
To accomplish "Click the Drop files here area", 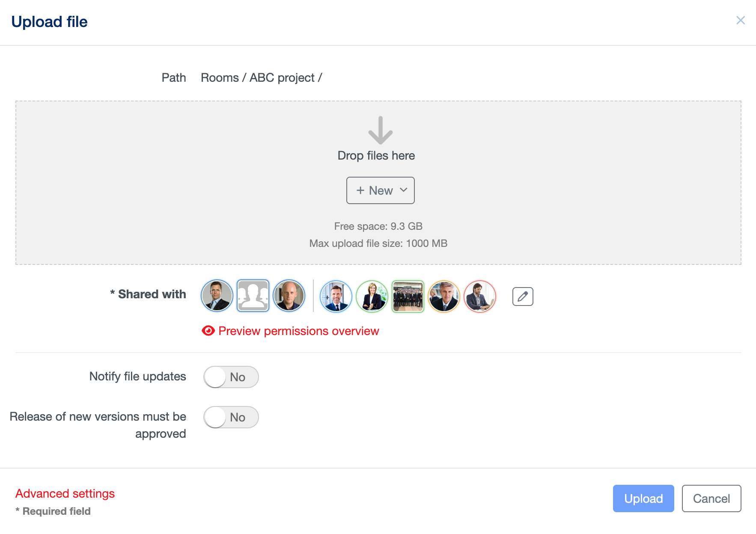I will point(376,155).
